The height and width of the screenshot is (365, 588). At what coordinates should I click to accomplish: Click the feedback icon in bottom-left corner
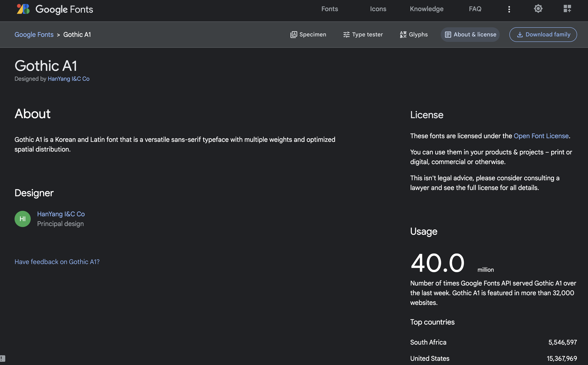3,358
